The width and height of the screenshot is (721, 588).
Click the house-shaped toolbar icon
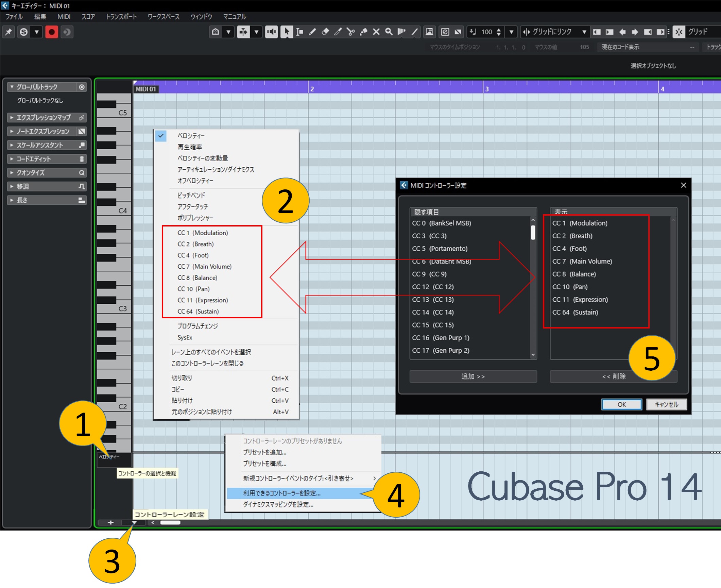(216, 32)
